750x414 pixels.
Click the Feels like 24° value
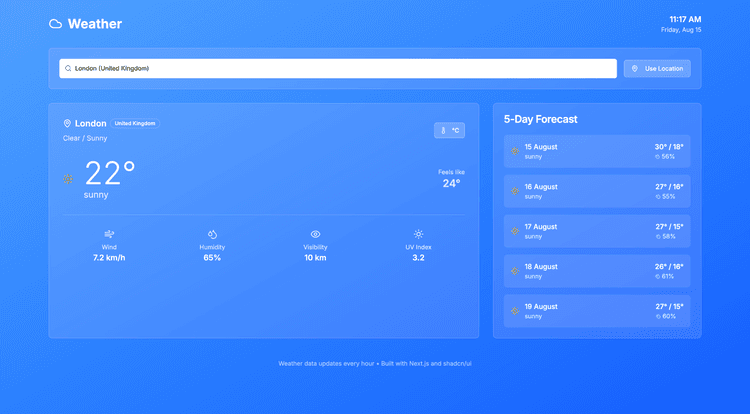452,183
